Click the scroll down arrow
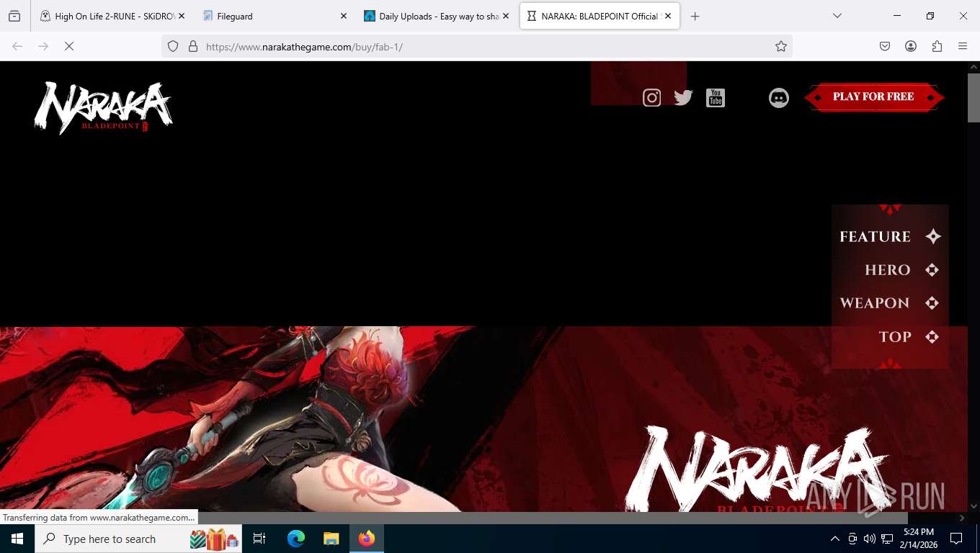The image size is (980, 553). 974,506
